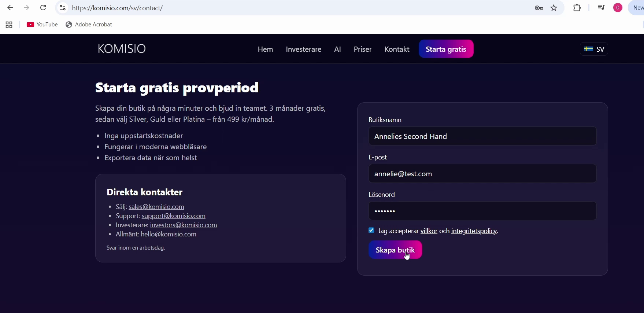This screenshot has height=313, width=644.
Task: Open the Chrome profile avatar
Action: point(618,8)
